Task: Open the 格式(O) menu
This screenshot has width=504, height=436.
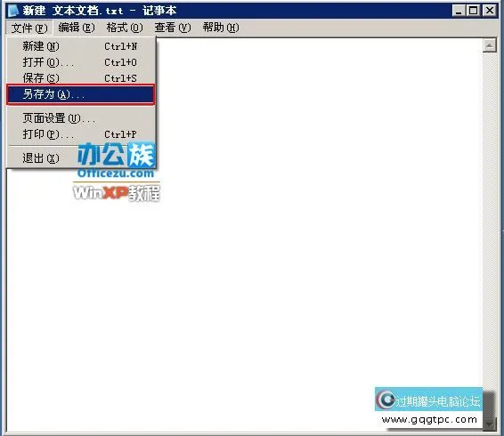Action: pyautogui.click(x=125, y=28)
